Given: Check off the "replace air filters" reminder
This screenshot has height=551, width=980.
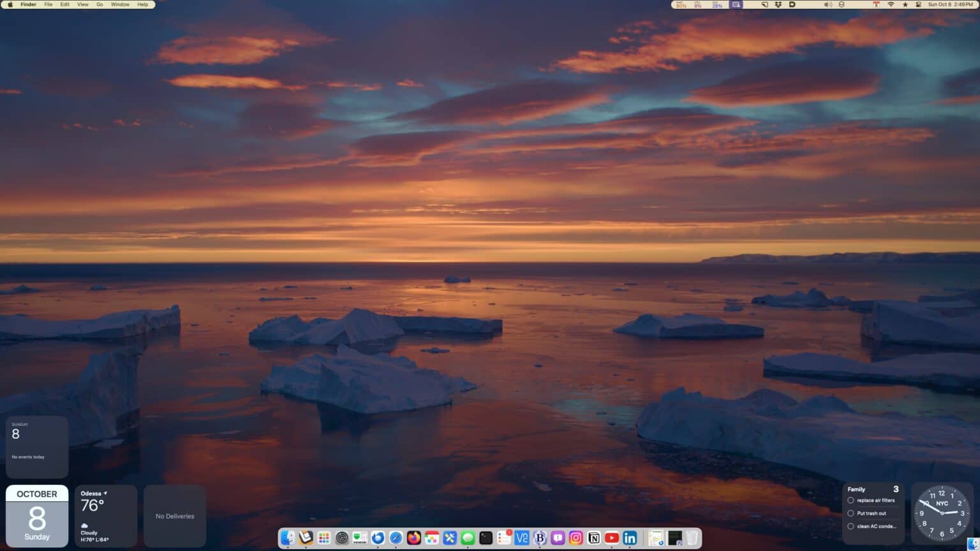Looking at the screenshot, I should (x=850, y=500).
